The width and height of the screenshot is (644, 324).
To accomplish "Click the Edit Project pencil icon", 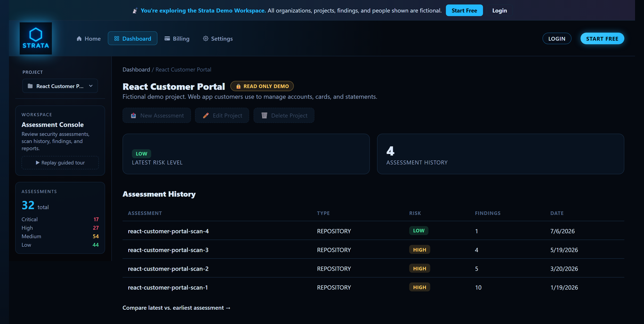I will 206,116.
